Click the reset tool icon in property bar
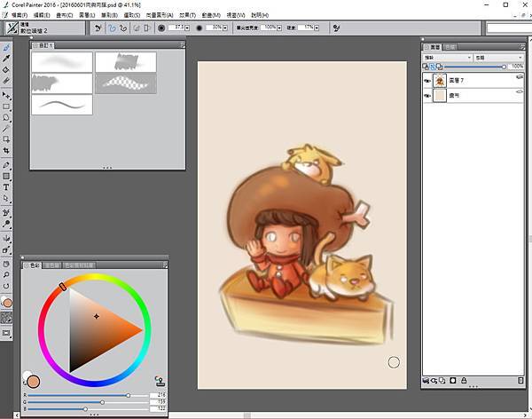Image resolution: width=532 pixels, height=419 pixels. [98, 28]
